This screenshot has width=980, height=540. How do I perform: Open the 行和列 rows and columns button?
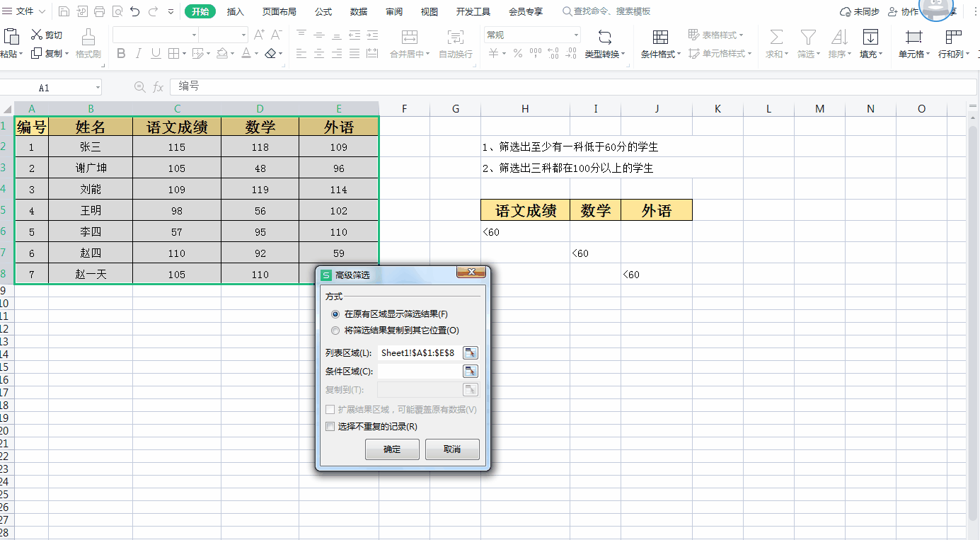pos(953,43)
